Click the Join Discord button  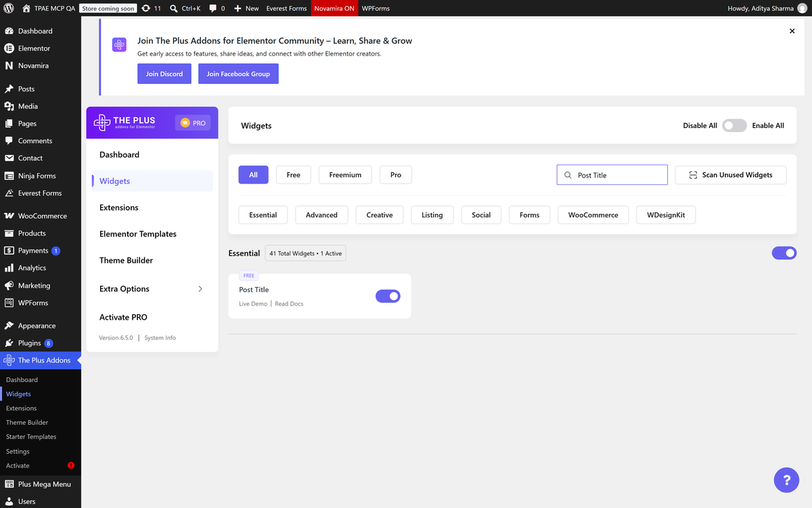click(164, 74)
